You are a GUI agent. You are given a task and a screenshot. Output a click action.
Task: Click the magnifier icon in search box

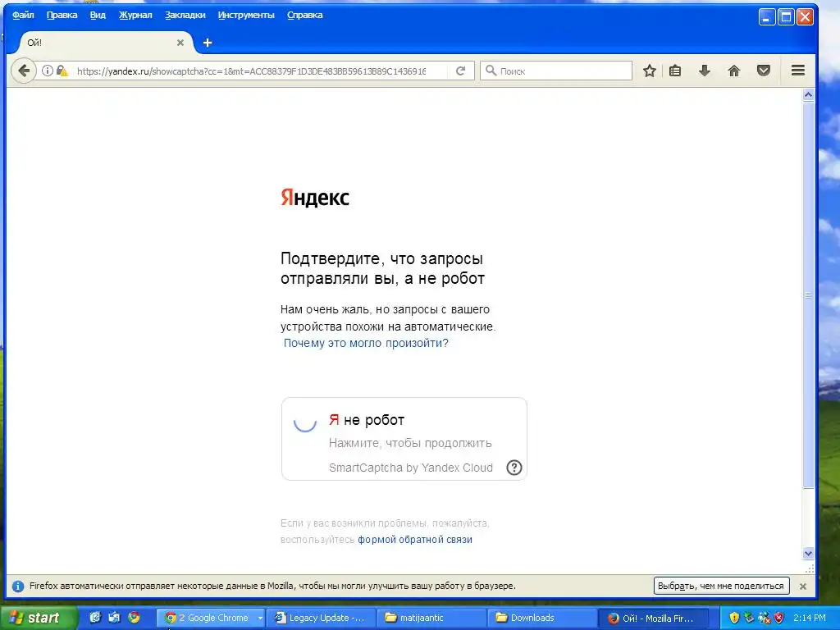pos(491,71)
